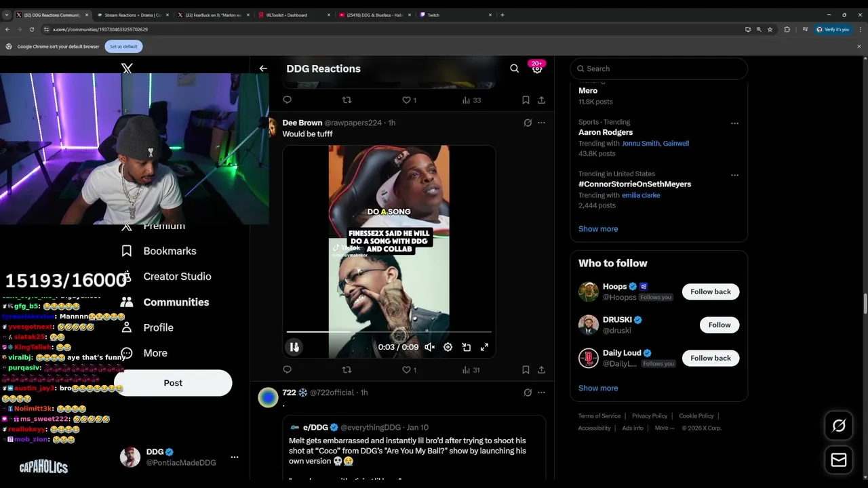The width and height of the screenshot is (868, 488).
Task: Open notifications icon with 20+ badge
Action: coord(537,68)
